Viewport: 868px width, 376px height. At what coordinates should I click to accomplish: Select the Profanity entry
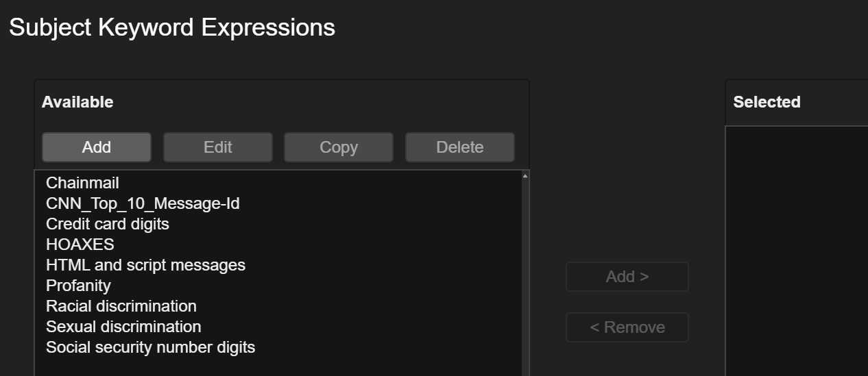(78, 286)
